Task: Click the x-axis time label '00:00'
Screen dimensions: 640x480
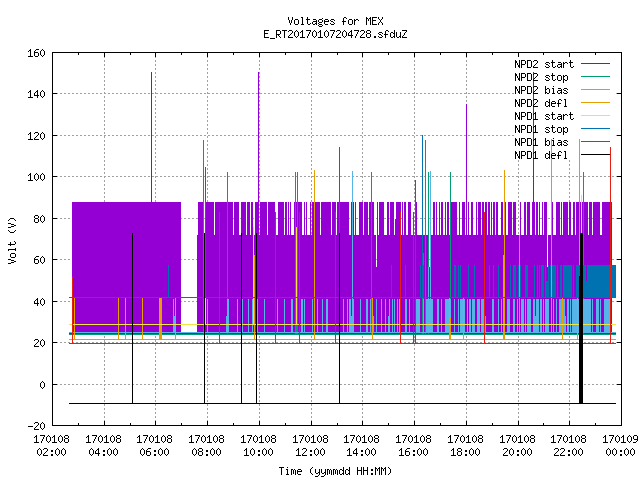Action: coord(620,452)
